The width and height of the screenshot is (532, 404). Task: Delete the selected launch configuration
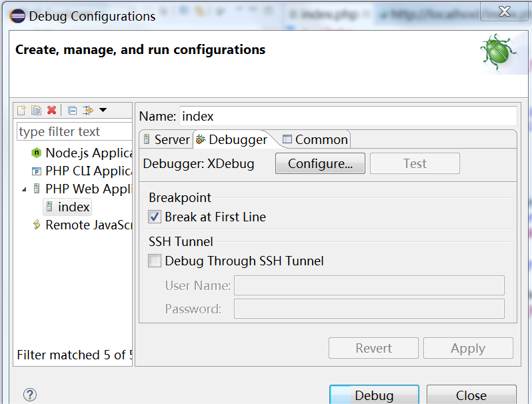pyautogui.click(x=52, y=110)
